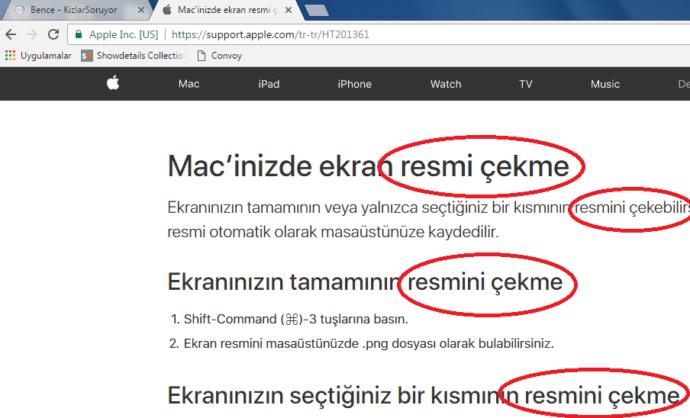The image size is (690, 418).
Task: Open the TV menu item
Action: coord(526,84)
